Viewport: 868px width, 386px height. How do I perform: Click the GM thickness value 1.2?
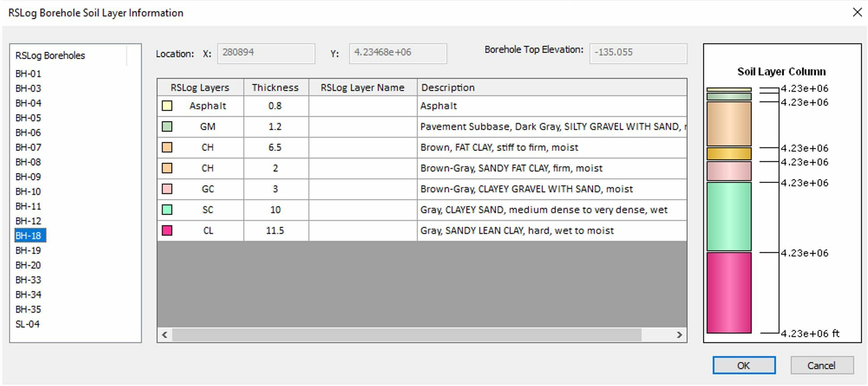pos(275,127)
